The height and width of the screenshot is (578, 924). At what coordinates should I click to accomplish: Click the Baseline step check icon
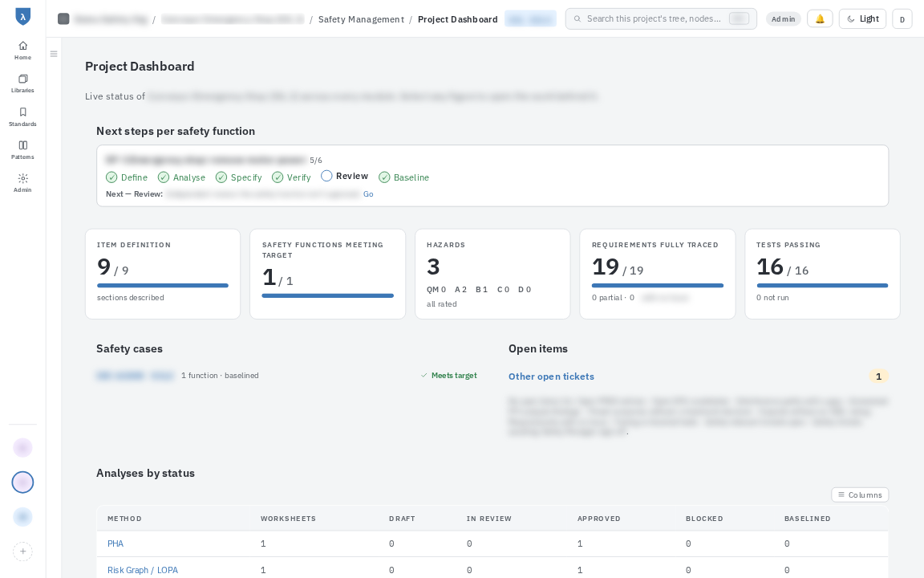click(384, 177)
